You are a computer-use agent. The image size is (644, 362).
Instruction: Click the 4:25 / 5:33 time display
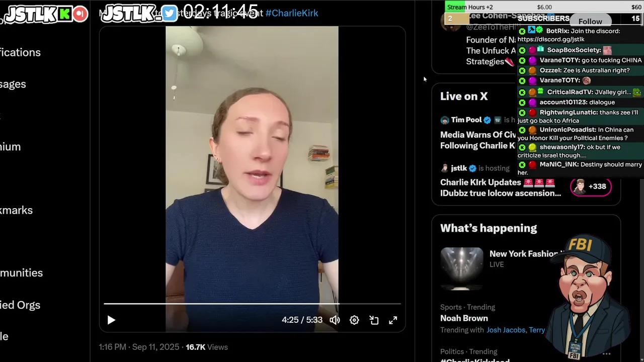(x=302, y=320)
